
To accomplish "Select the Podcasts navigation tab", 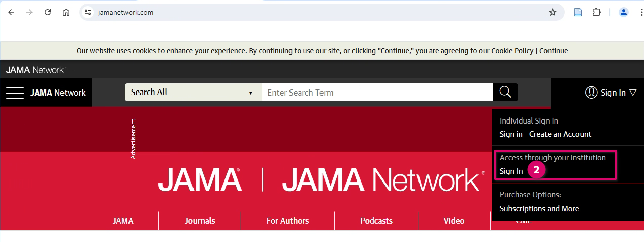I will pos(376,221).
